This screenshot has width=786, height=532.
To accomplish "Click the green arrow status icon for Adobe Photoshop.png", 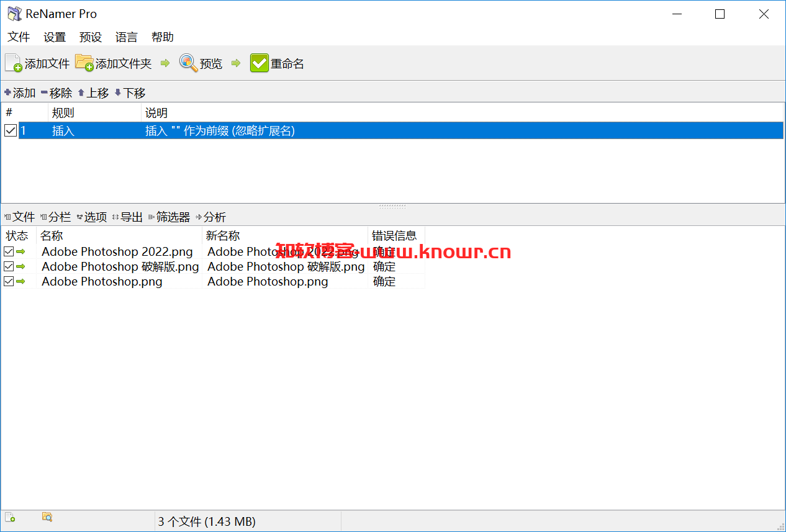I will [21, 281].
